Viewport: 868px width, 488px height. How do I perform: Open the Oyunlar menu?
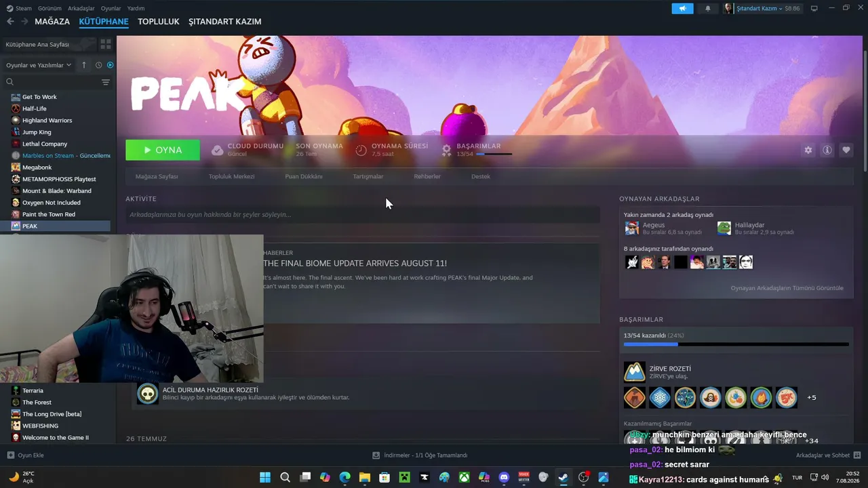111,8
